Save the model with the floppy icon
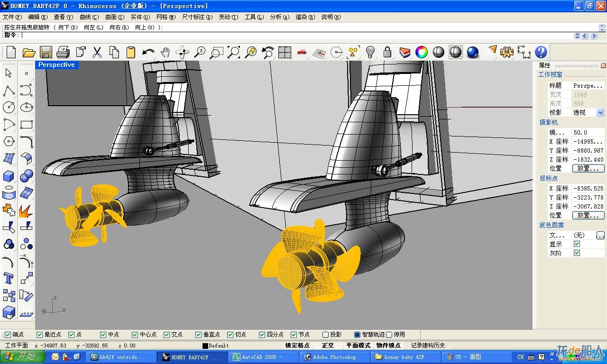 click(x=46, y=52)
